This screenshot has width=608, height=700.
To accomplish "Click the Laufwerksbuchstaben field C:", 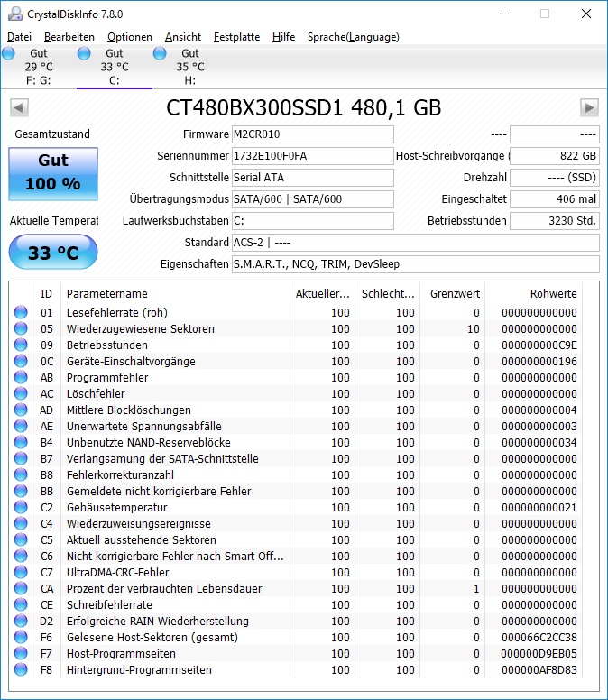I will pyautogui.click(x=312, y=220).
